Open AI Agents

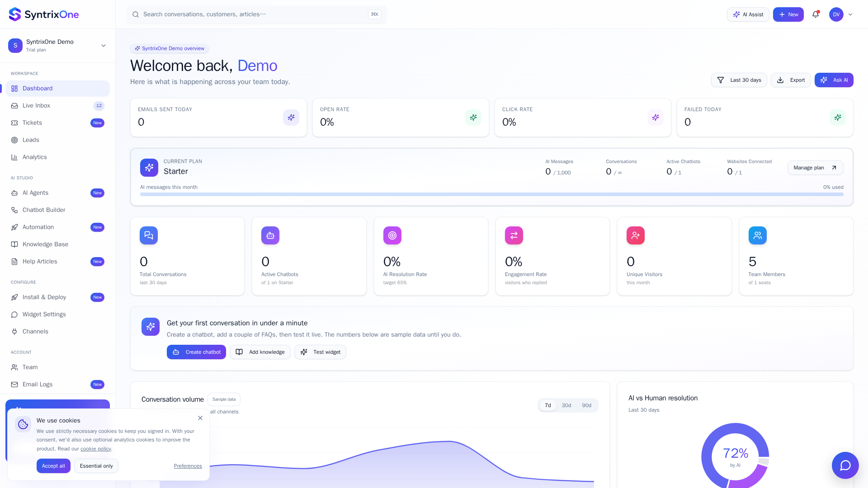coord(57,193)
